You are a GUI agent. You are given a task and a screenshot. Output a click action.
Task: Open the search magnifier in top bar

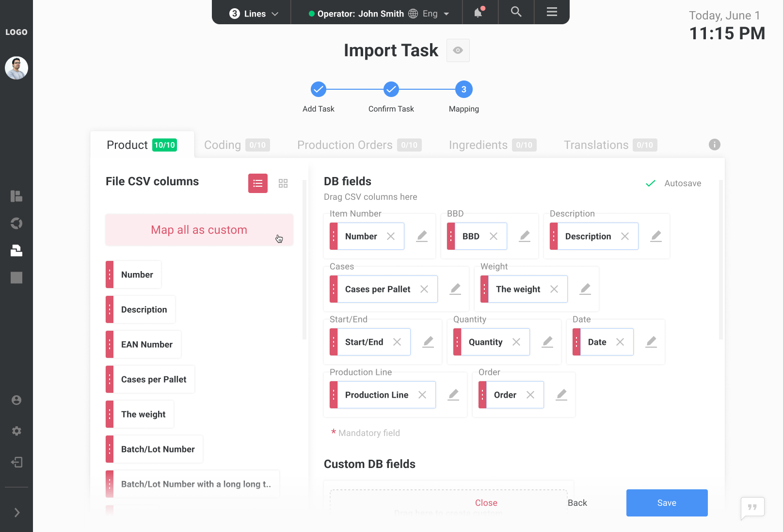click(516, 12)
